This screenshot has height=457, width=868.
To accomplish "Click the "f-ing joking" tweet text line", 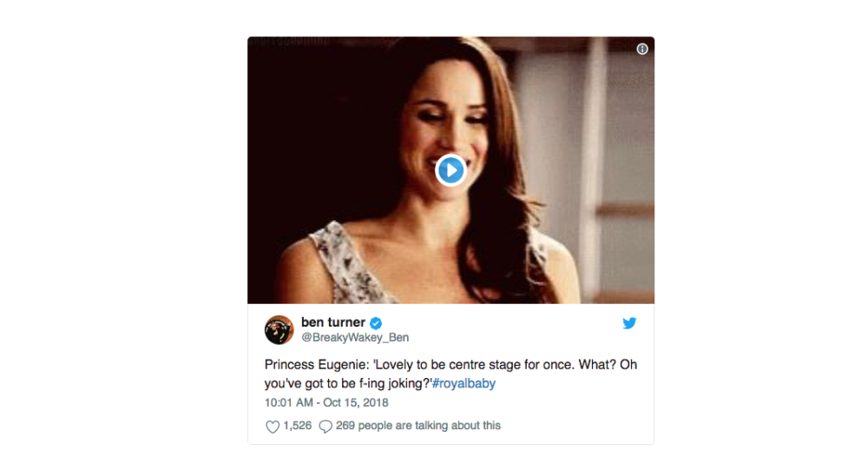I will [x=348, y=383].
